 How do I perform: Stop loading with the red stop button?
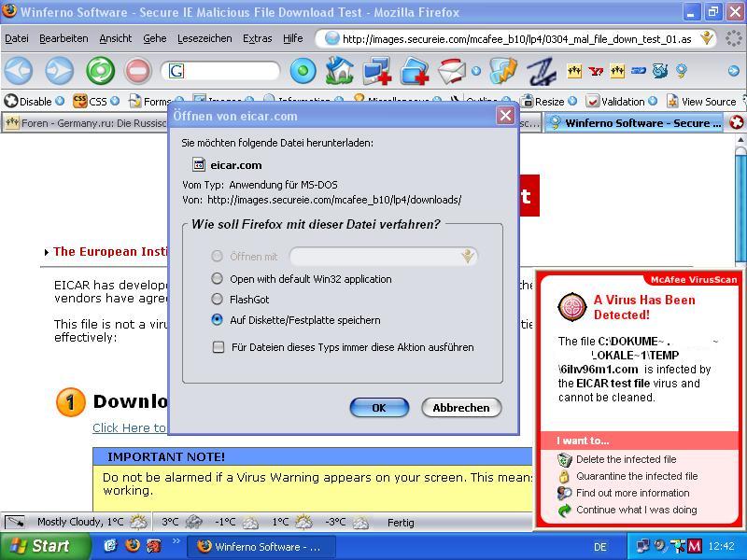pos(137,71)
